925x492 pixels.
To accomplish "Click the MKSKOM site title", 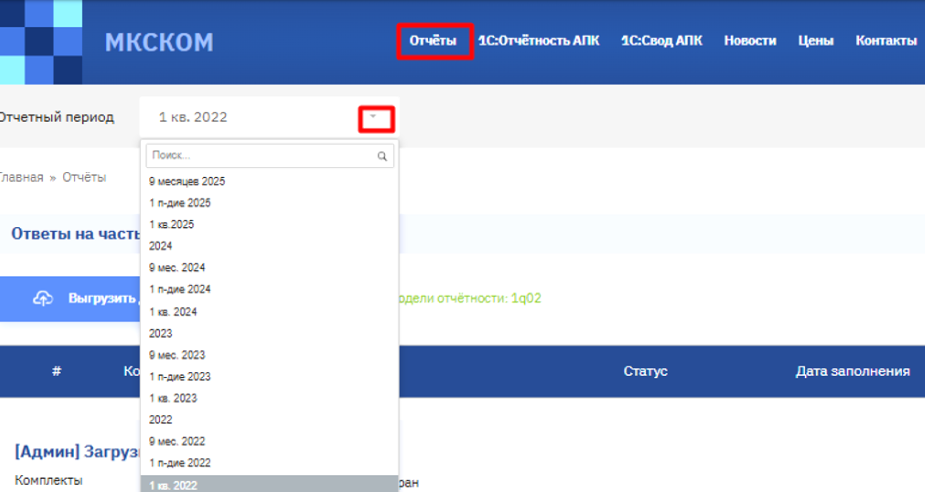I will pyautogui.click(x=159, y=42).
